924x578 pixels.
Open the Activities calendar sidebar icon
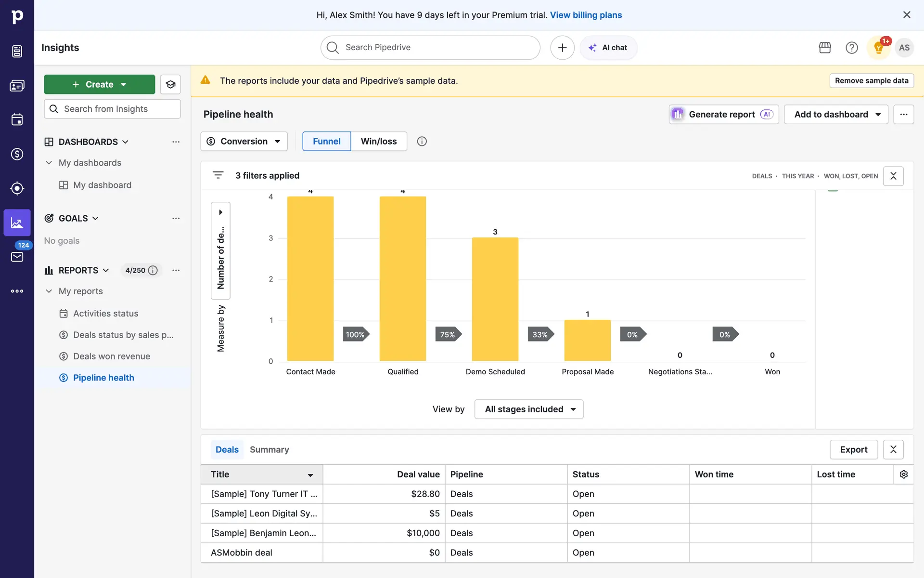click(17, 119)
